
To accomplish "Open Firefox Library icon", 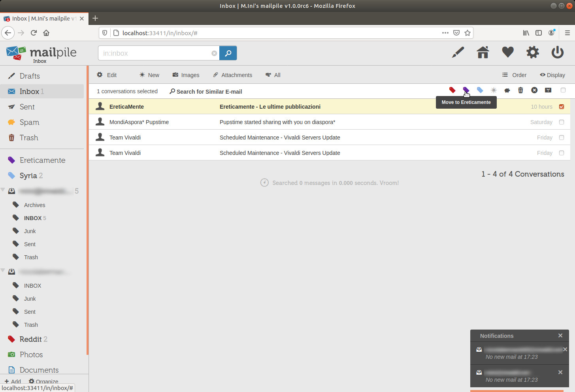I will [x=526, y=33].
